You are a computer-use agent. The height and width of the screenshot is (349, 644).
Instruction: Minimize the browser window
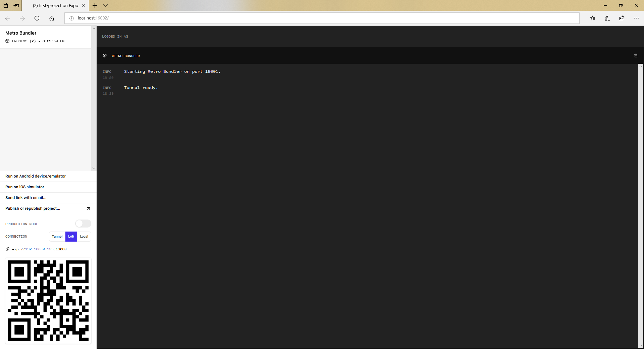[x=605, y=5]
